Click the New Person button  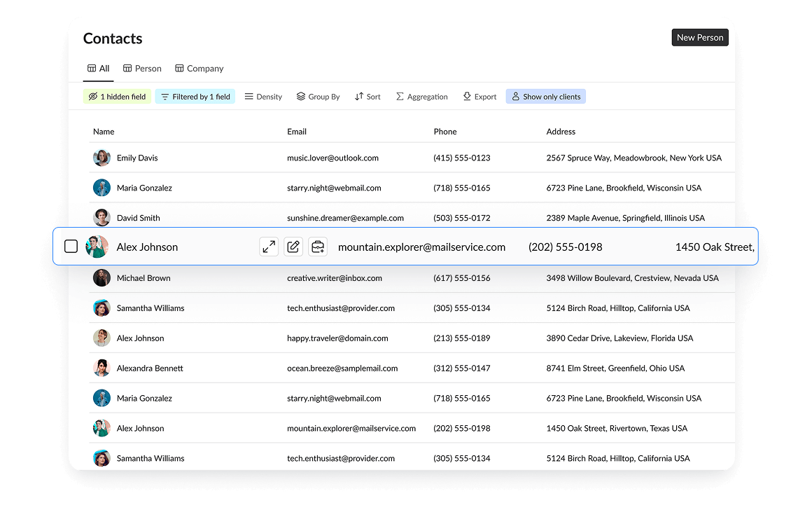click(699, 38)
